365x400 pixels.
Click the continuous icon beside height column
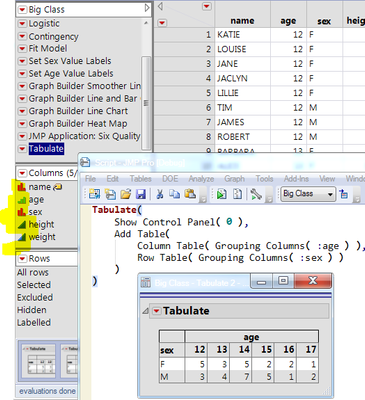[x=21, y=224]
